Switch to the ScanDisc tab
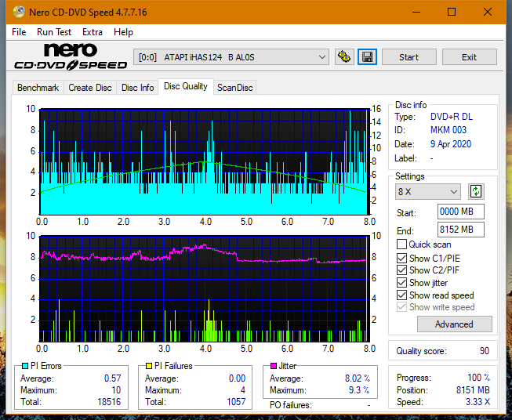Image resolution: width=512 pixels, height=420 pixels. pyautogui.click(x=234, y=88)
